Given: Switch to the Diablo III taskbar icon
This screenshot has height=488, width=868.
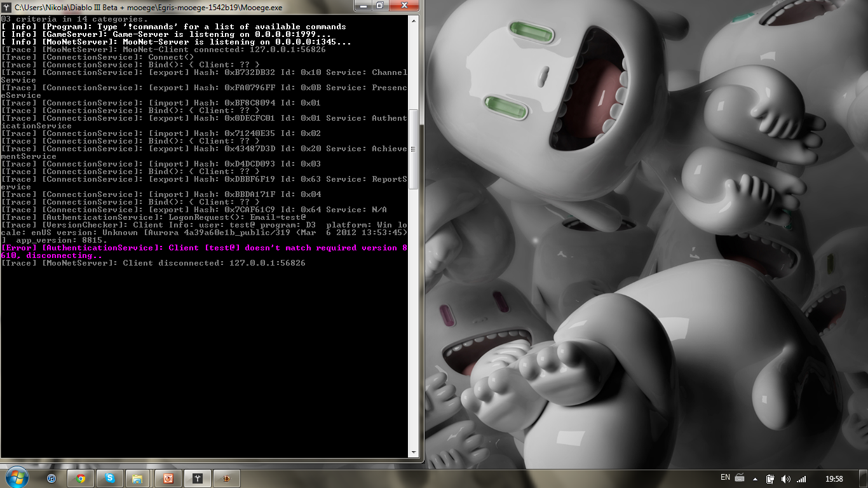Looking at the screenshot, I should coord(226,478).
